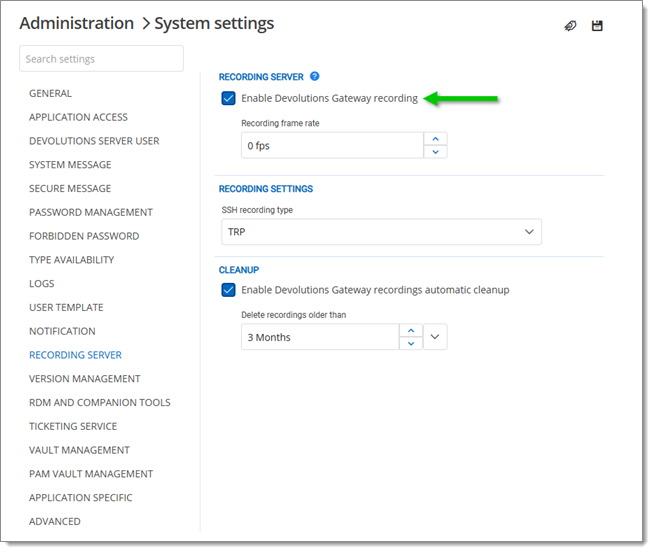The width and height of the screenshot is (653, 552).
Task: Open the Recording Server help question icon
Action: tap(315, 76)
